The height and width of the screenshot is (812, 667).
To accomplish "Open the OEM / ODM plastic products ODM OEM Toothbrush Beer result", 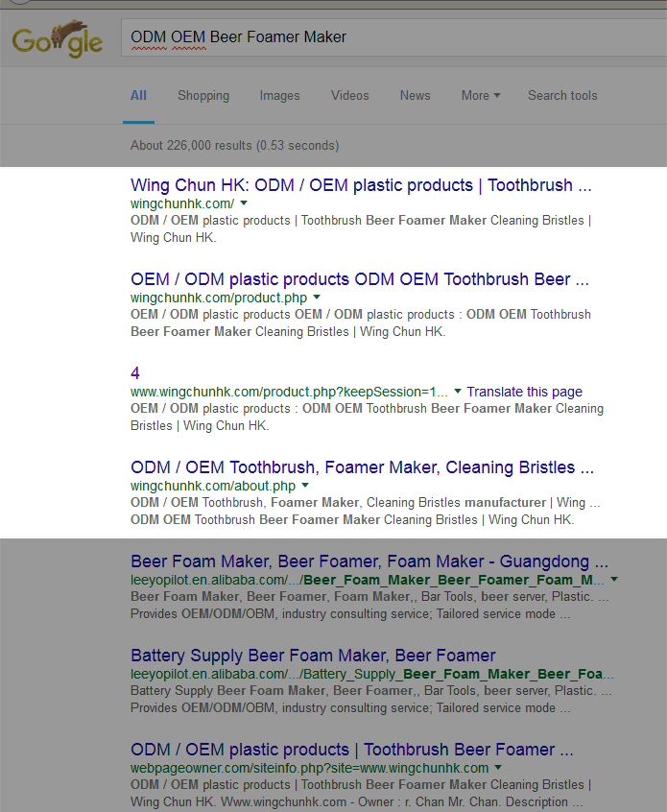I will pos(360,279).
